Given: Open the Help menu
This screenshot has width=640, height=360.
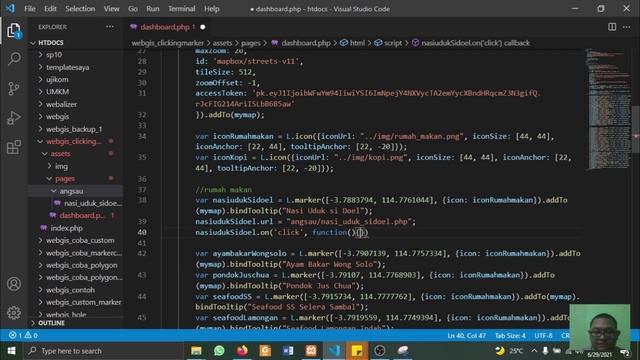Looking at the screenshot, I should pyautogui.click(x=212, y=9).
